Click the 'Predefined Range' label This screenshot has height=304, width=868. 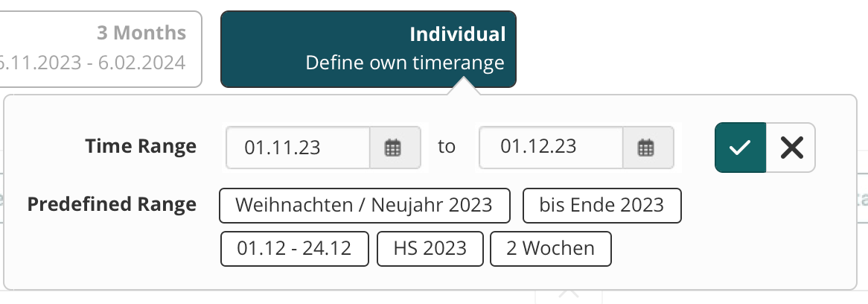112,204
